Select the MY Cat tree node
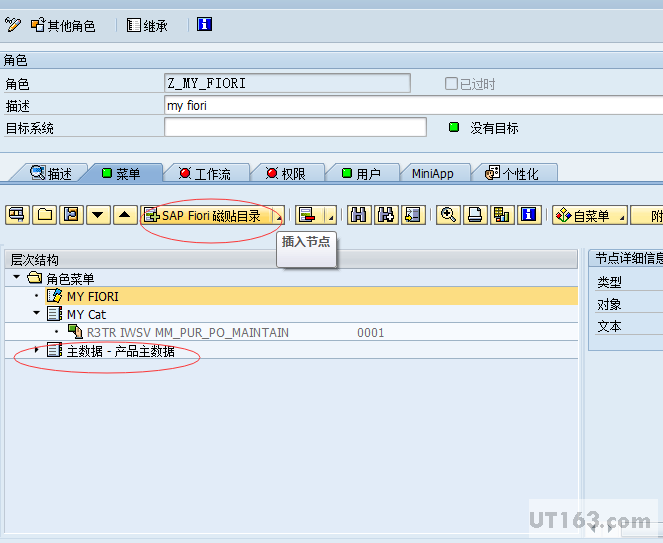This screenshot has width=663, height=543. [x=87, y=315]
